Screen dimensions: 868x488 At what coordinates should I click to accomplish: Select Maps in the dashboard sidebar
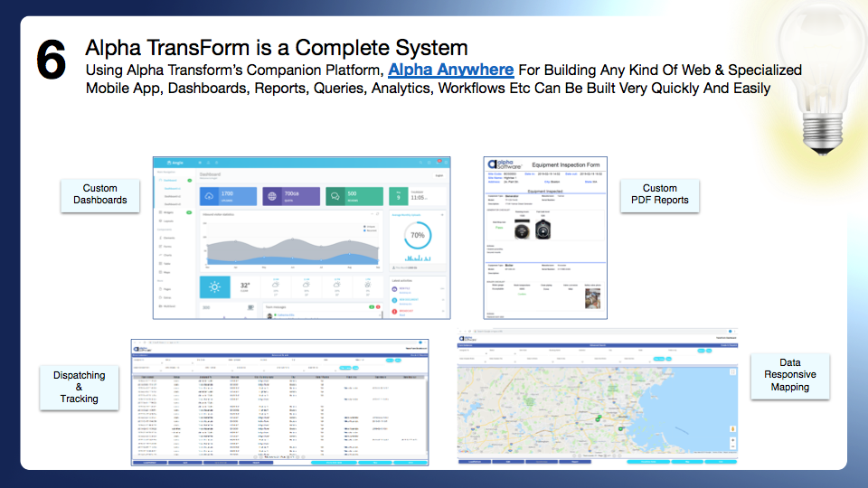166,272
